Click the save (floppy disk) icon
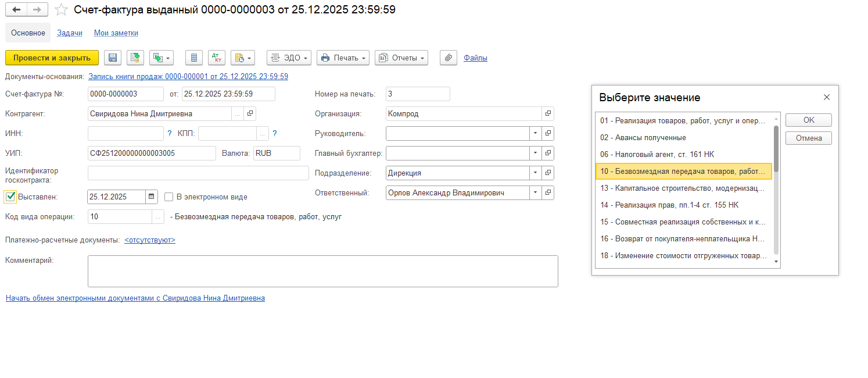Viewport: 868px width, 378px height. pos(113,58)
